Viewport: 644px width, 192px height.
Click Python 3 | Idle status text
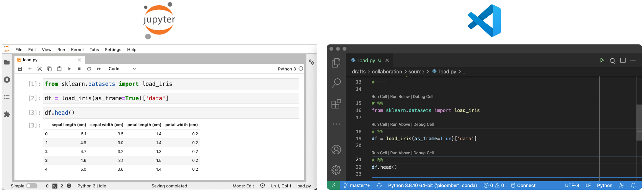[x=92, y=186]
